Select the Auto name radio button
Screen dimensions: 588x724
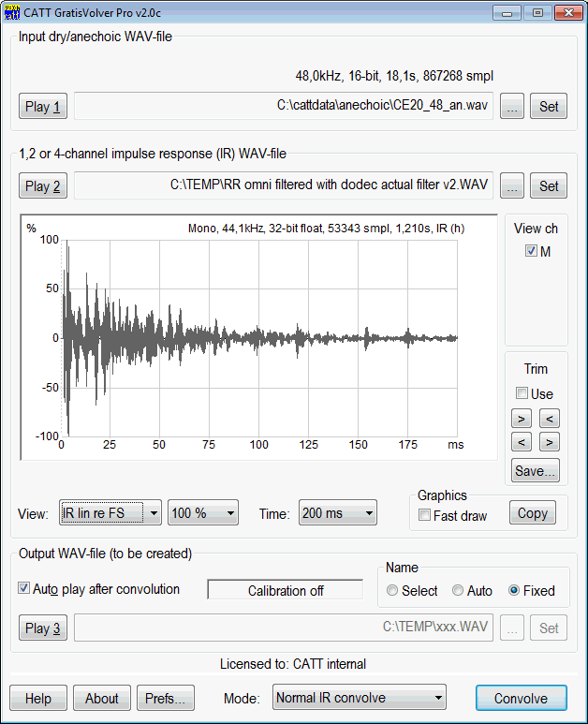tap(458, 591)
